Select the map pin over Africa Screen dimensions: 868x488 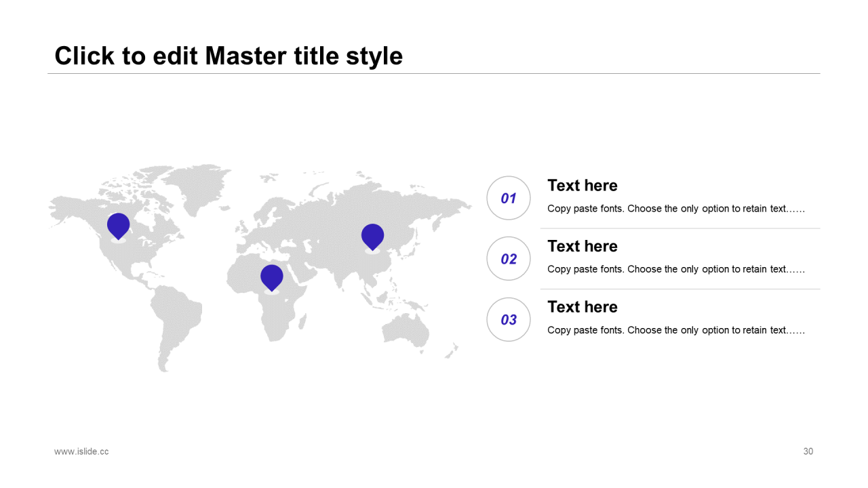click(x=271, y=277)
